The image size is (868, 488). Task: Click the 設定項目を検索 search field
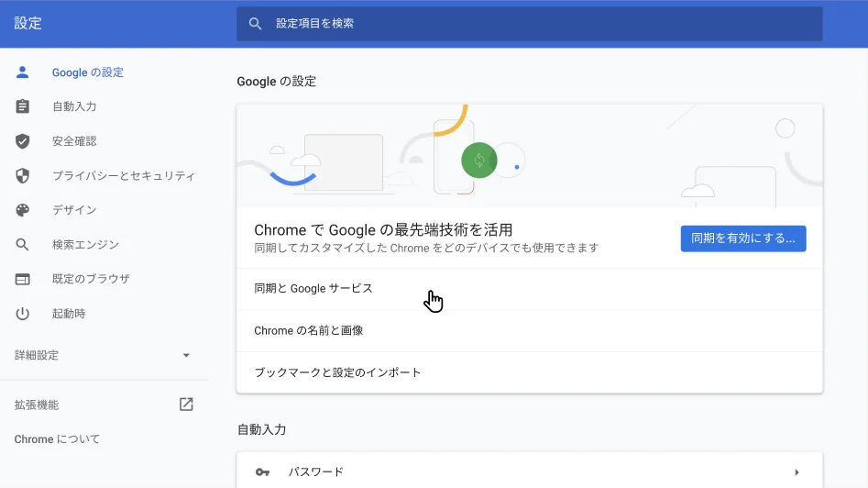pos(541,23)
